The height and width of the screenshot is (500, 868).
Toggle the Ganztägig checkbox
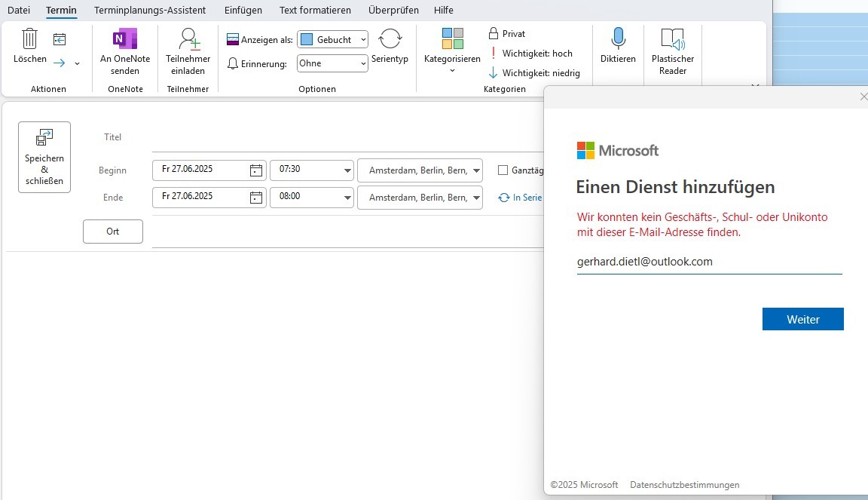click(x=503, y=170)
